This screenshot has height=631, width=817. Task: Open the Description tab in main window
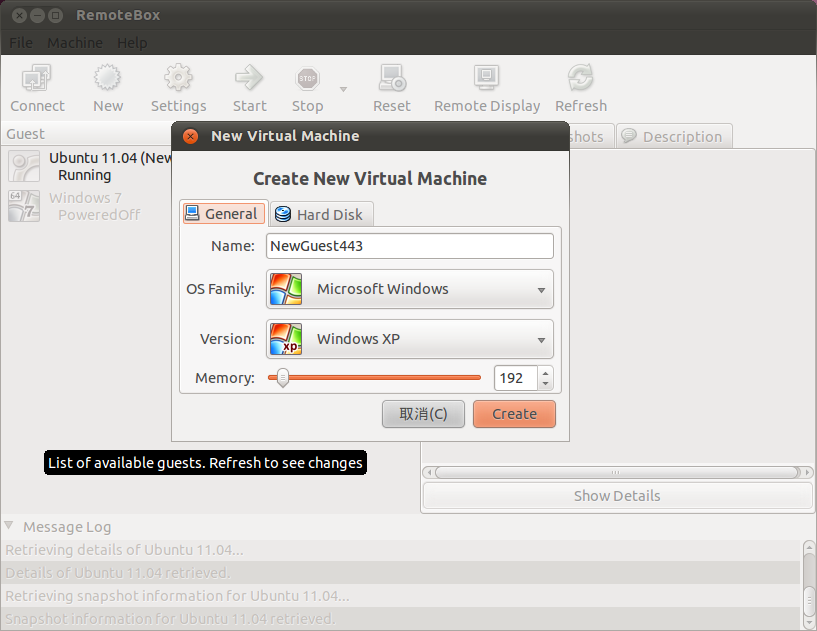coord(674,137)
